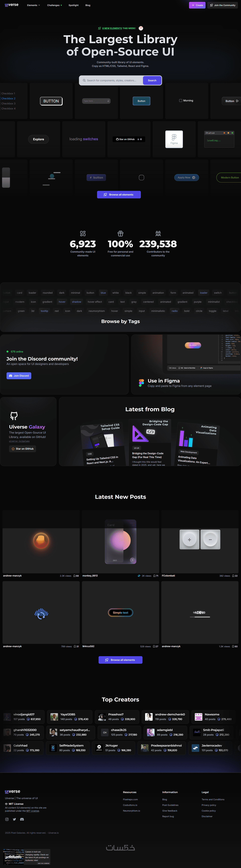Toggle the empty rounded checkbox element

coord(142,178)
